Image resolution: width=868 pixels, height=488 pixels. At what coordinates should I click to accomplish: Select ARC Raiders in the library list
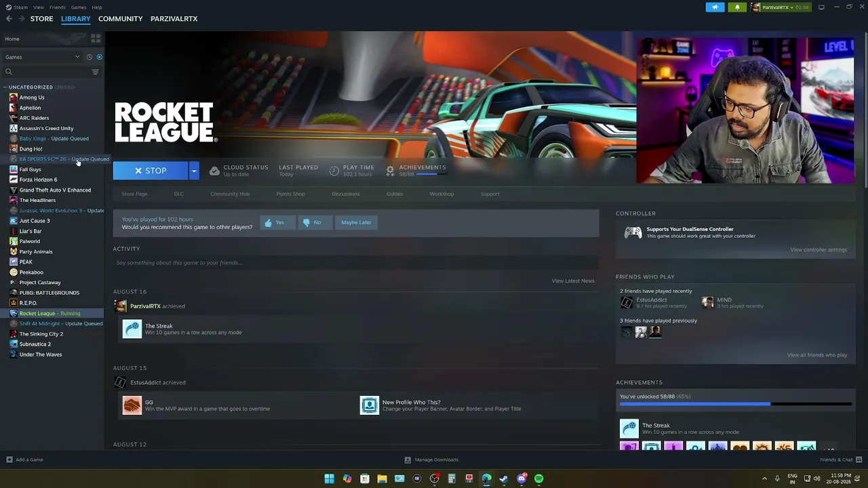[34, 118]
